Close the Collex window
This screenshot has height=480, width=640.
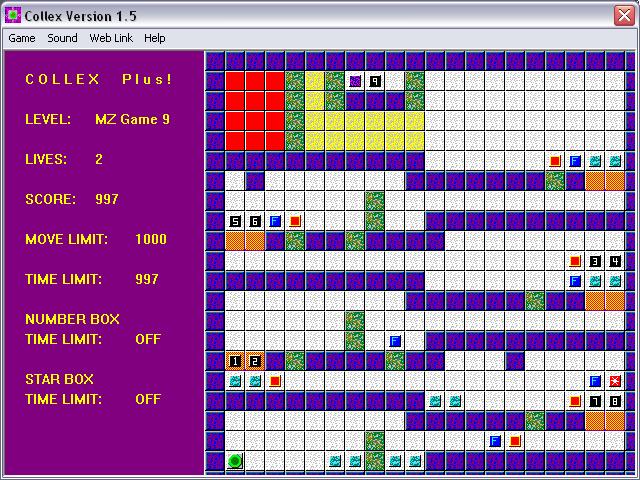(624, 16)
